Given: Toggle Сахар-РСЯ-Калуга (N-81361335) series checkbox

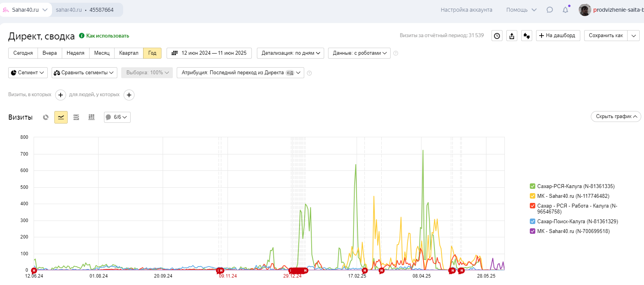Looking at the screenshot, I should coord(532,186).
